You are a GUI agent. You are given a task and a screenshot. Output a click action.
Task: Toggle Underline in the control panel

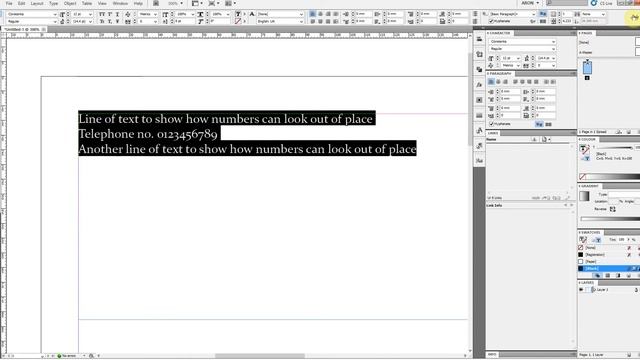pyautogui.click(x=118, y=14)
